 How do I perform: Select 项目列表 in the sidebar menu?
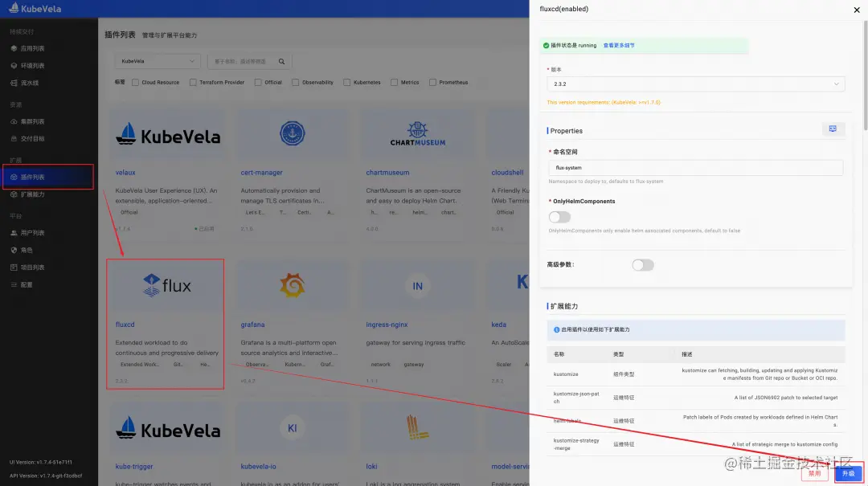pos(33,268)
